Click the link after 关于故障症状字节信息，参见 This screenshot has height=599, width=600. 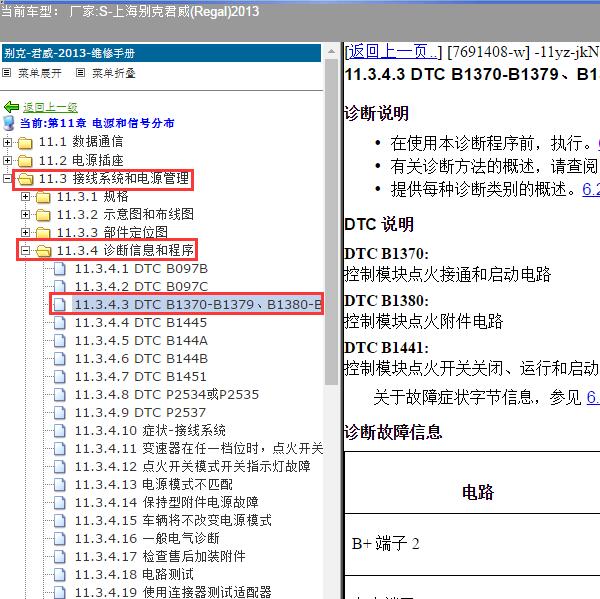[593, 398]
